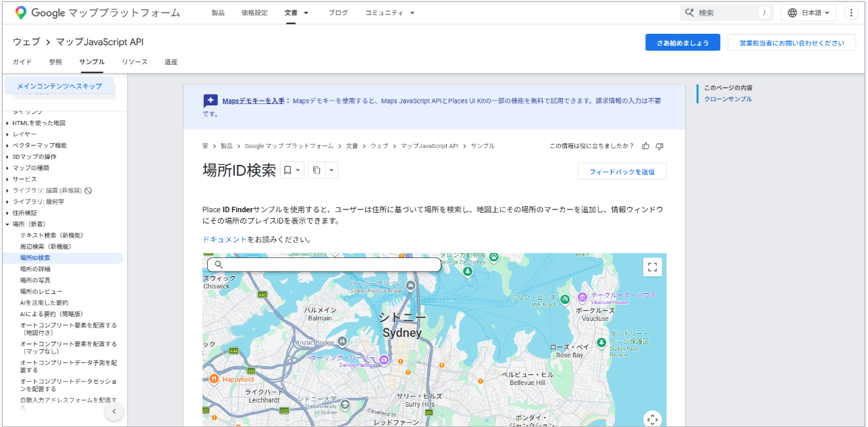Bookmark this page with bookmark icon
The width and height of the screenshot is (868, 427).
coord(288,170)
